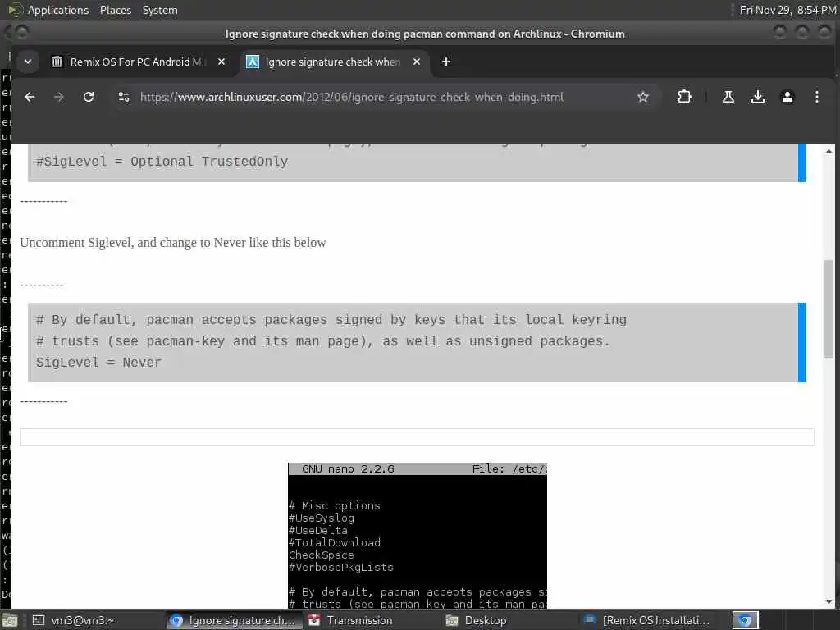Open Chromium three-dot menu
Viewport: 840px width, 630px height.
816,97
